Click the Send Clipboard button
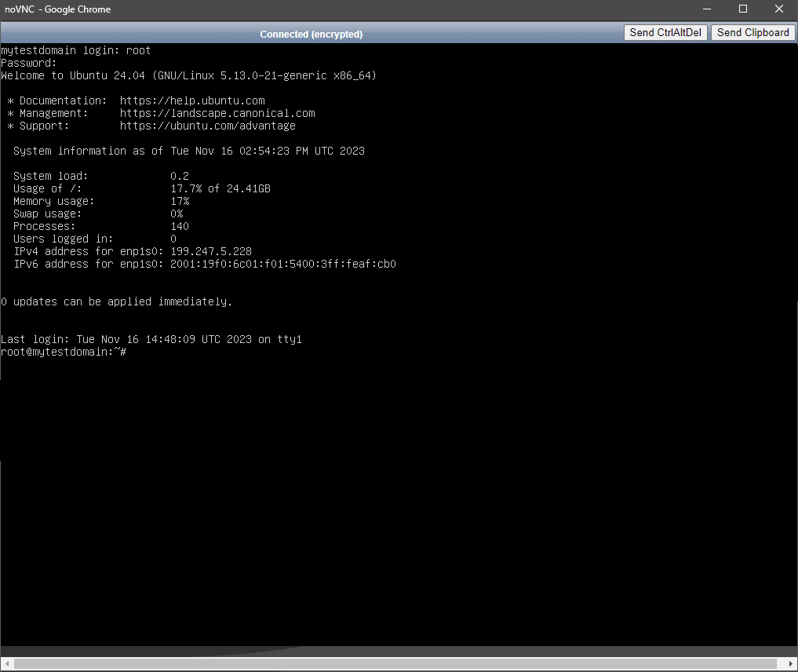 (752, 32)
